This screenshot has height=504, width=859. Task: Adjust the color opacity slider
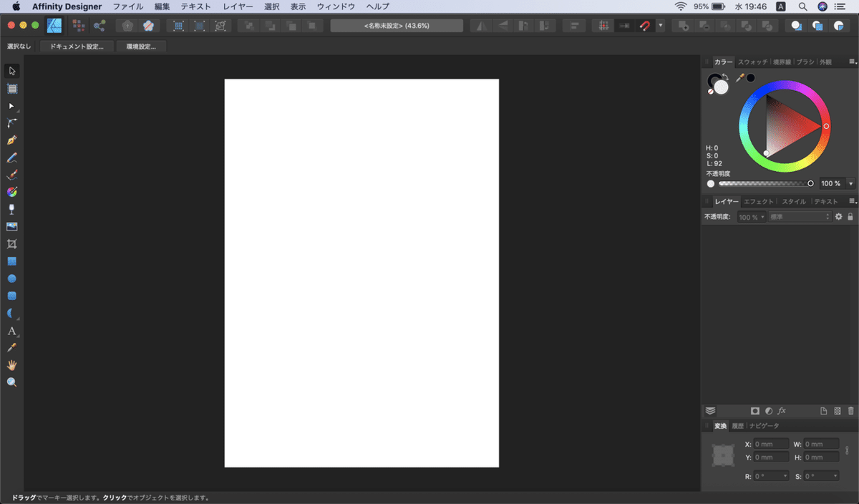765,183
